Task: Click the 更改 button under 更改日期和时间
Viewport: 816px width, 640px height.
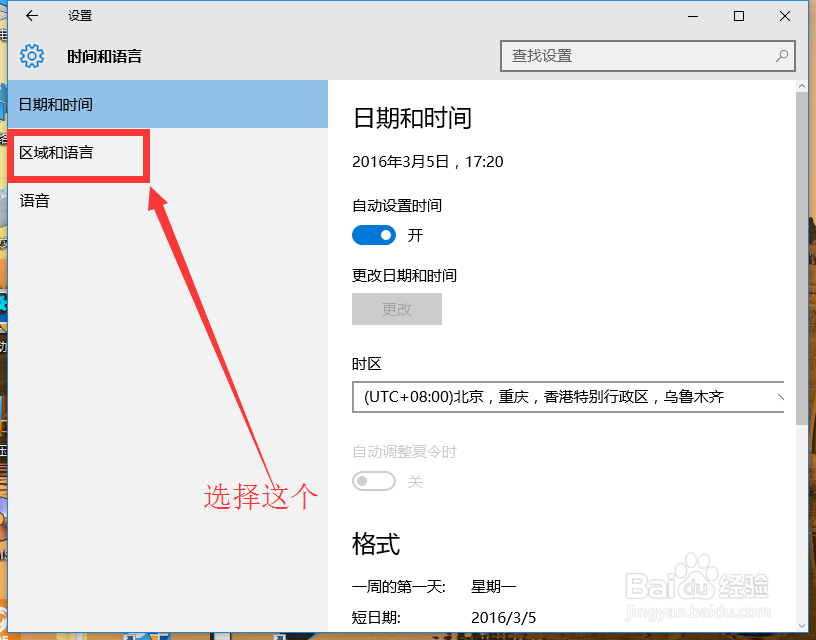Action: pos(396,309)
